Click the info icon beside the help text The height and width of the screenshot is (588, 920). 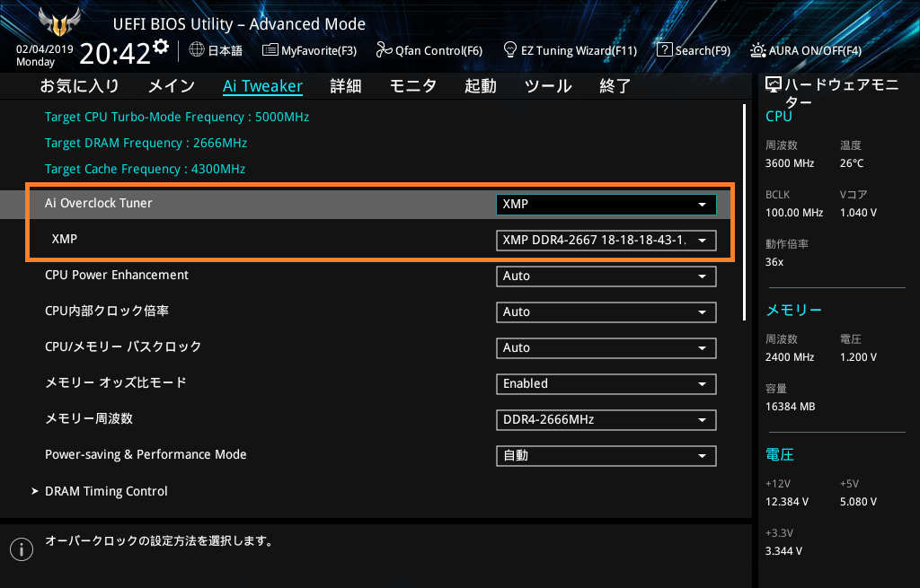click(22, 549)
